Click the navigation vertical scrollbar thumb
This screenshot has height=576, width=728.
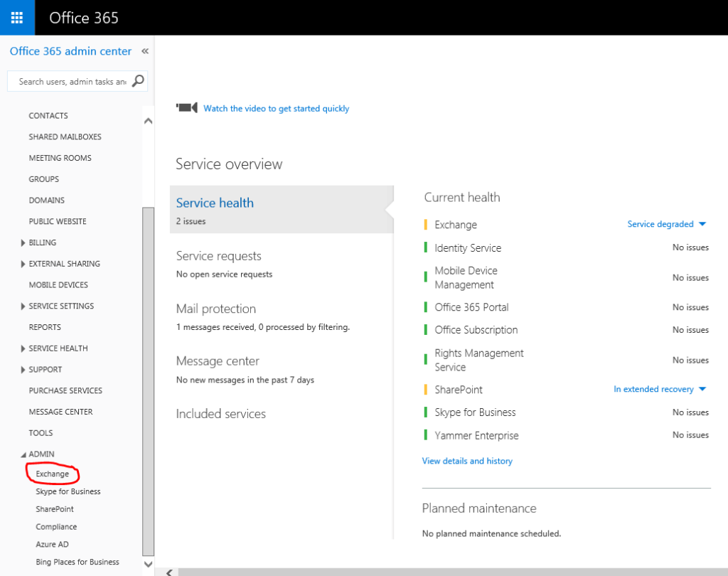pos(148,381)
